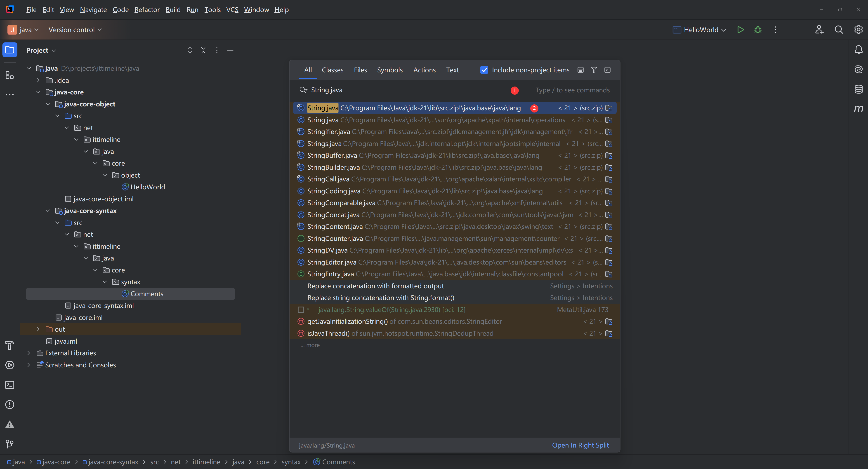The image size is (868, 469).
Task: Switch to the Classes tab
Action: point(332,70)
